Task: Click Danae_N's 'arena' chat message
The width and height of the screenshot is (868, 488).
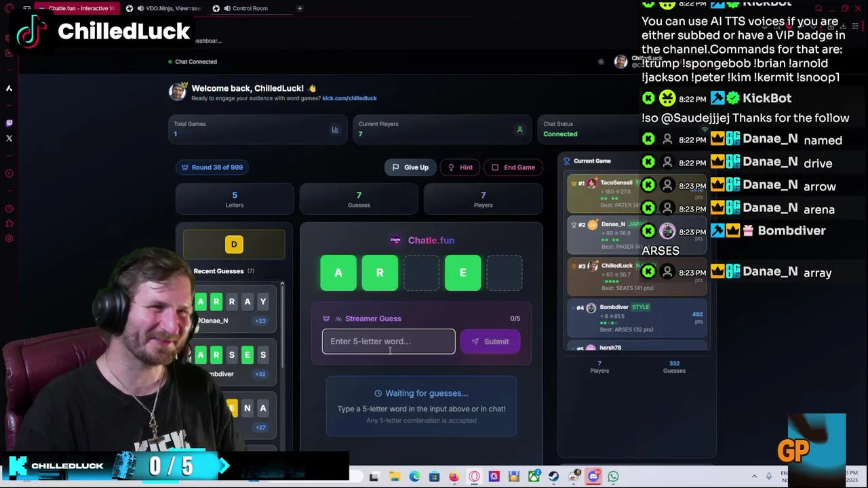Action: [x=819, y=209]
